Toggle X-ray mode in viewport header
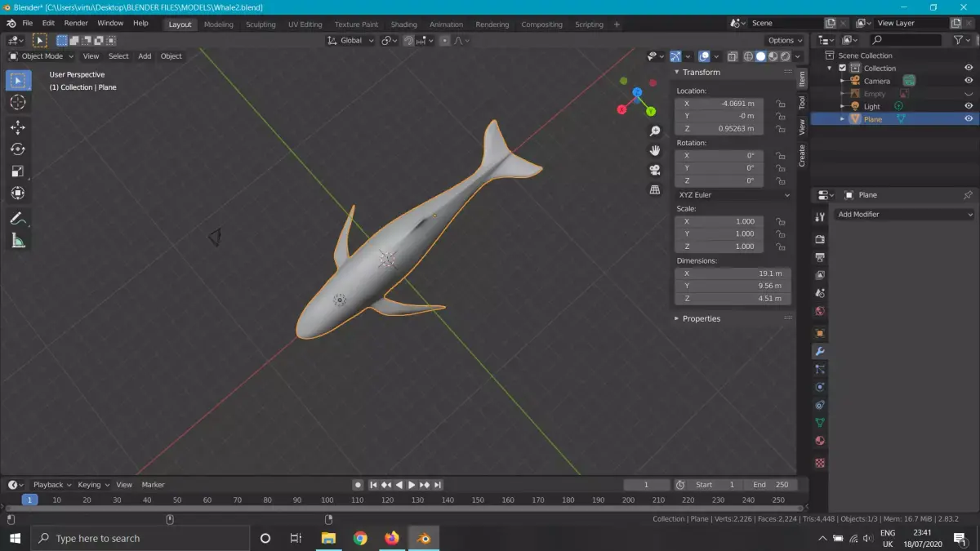980x551 pixels. [x=733, y=56]
